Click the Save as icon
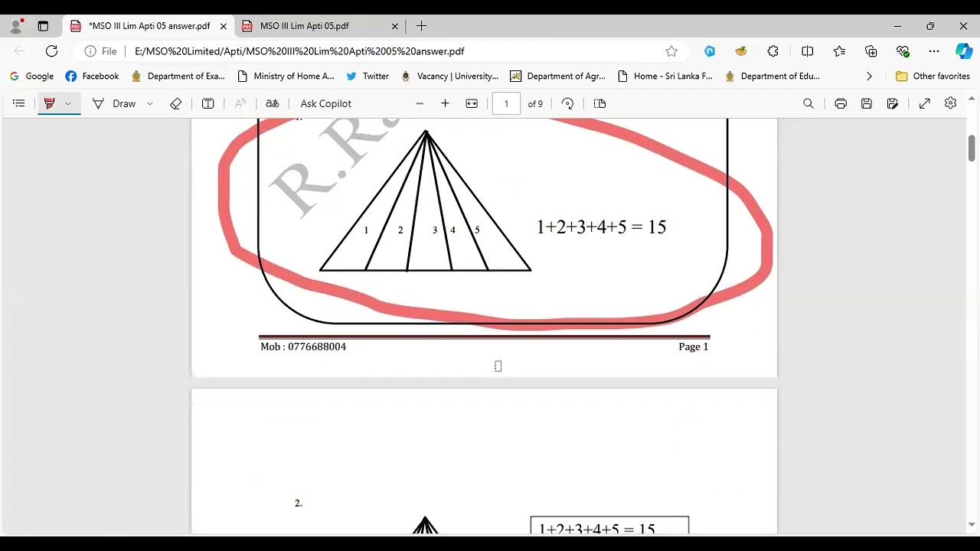 coord(893,103)
